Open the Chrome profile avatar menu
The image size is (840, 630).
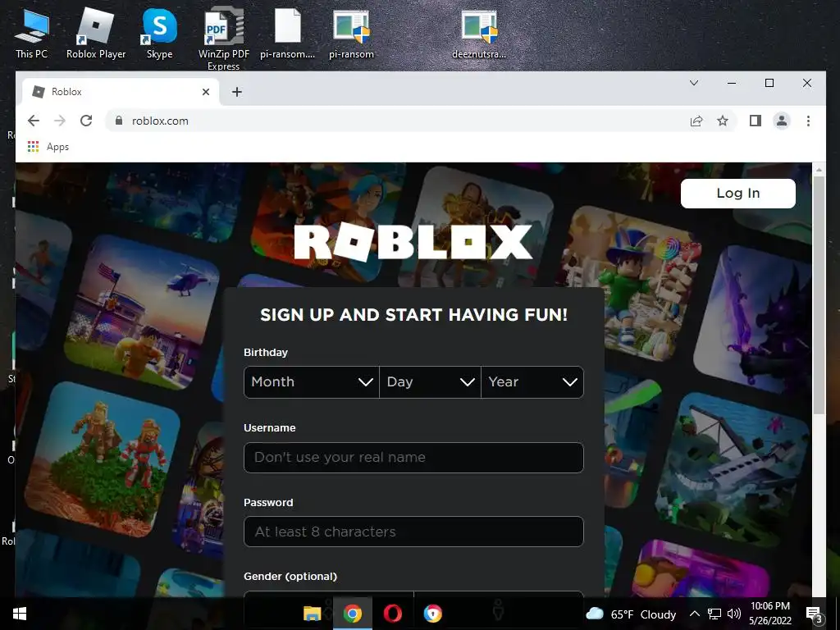782,121
